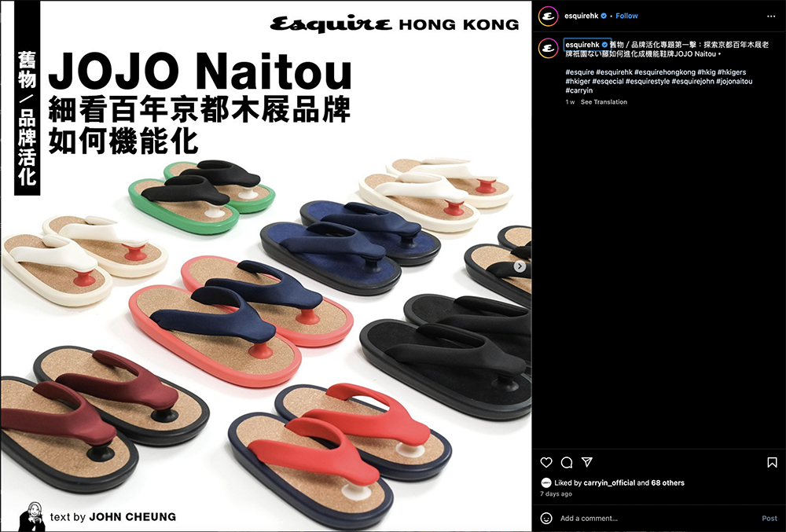
Task: Open the esquirehk avatar beside the caption
Action: 548,49
